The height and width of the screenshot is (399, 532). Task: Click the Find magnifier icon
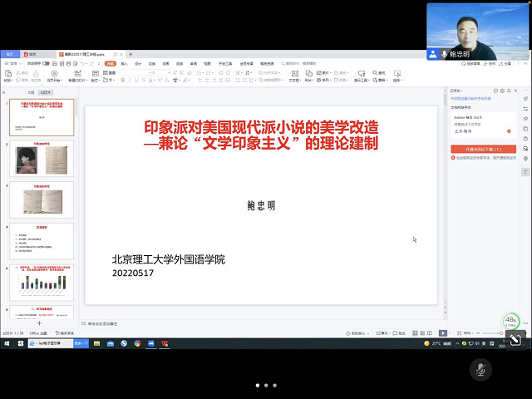(375, 72)
